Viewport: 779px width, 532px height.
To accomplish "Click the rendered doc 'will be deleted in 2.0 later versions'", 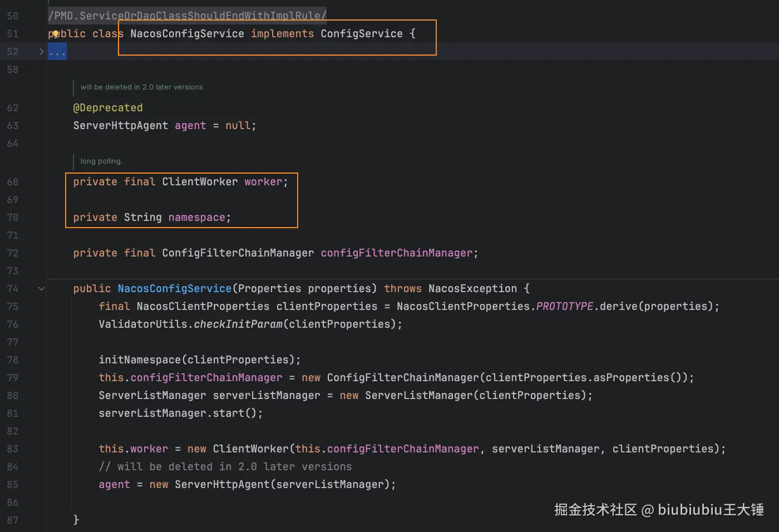I will coord(141,87).
